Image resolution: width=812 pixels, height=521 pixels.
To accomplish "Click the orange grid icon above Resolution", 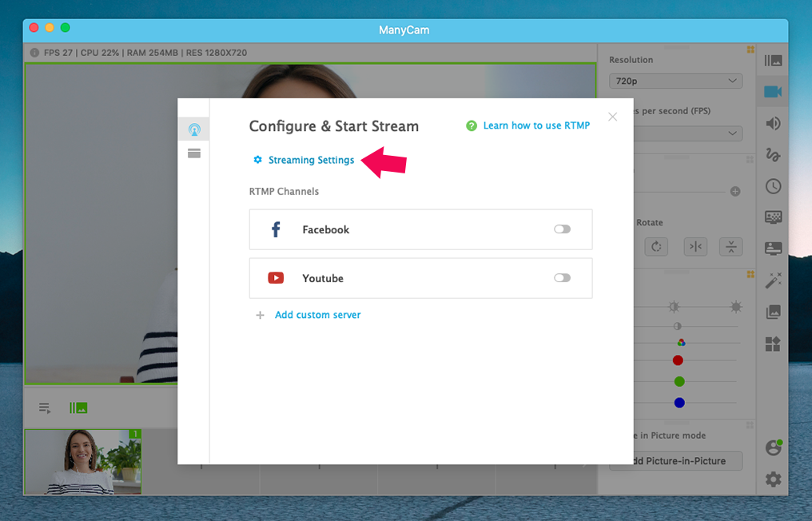I will [750, 50].
